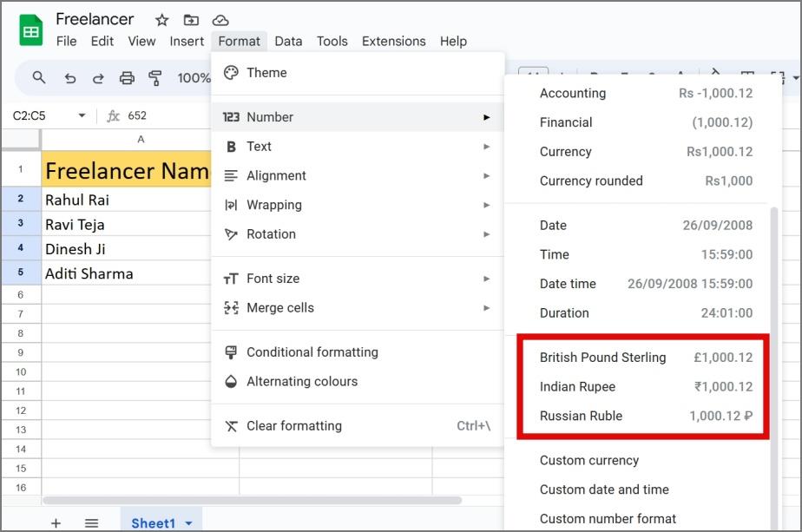
Task: Click the add sheet plus icon
Action: point(56,522)
